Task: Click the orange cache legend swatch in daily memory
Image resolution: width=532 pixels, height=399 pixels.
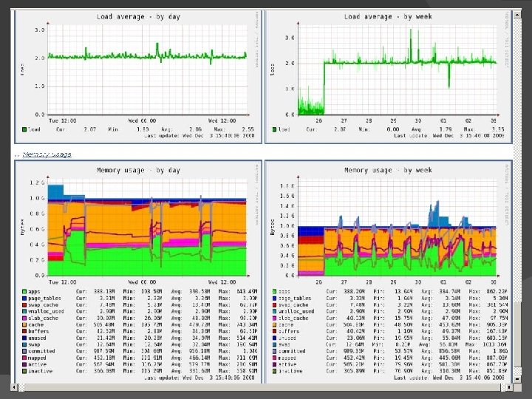Action: [24, 324]
